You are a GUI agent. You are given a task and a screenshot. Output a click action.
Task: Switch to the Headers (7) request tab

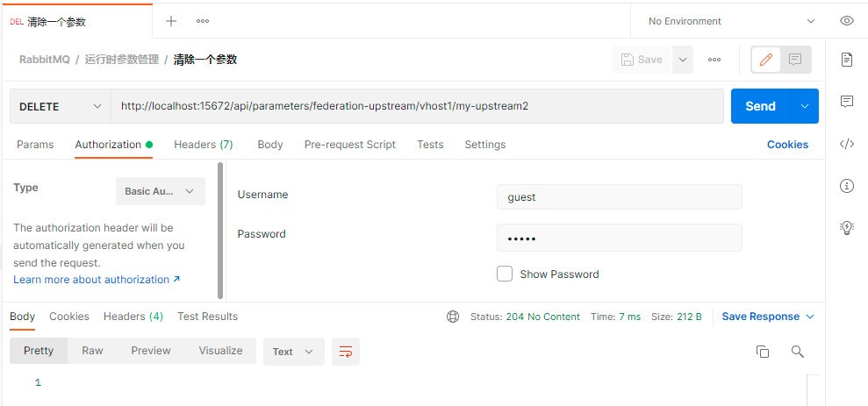point(203,145)
